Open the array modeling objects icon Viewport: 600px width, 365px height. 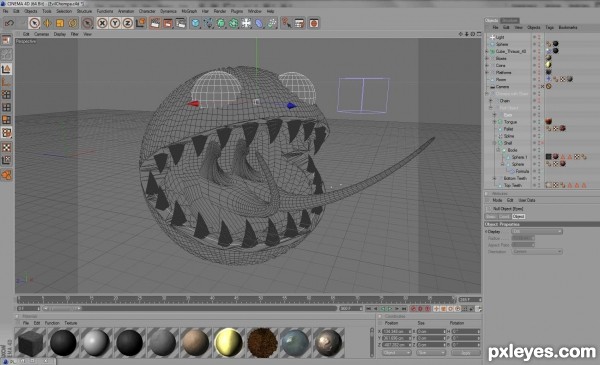tap(234, 23)
